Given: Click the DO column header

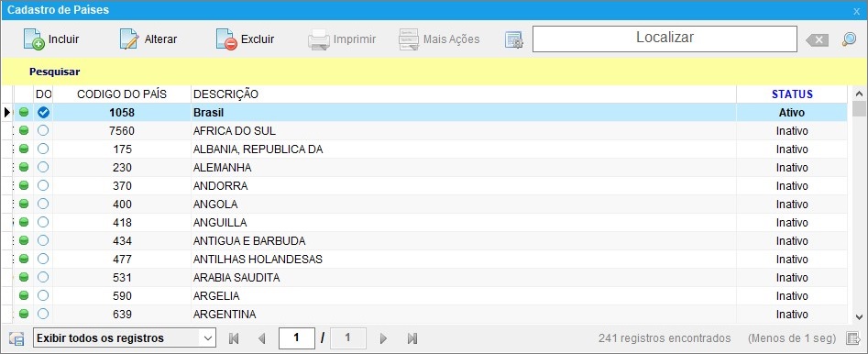Looking at the screenshot, I should click(44, 94).
